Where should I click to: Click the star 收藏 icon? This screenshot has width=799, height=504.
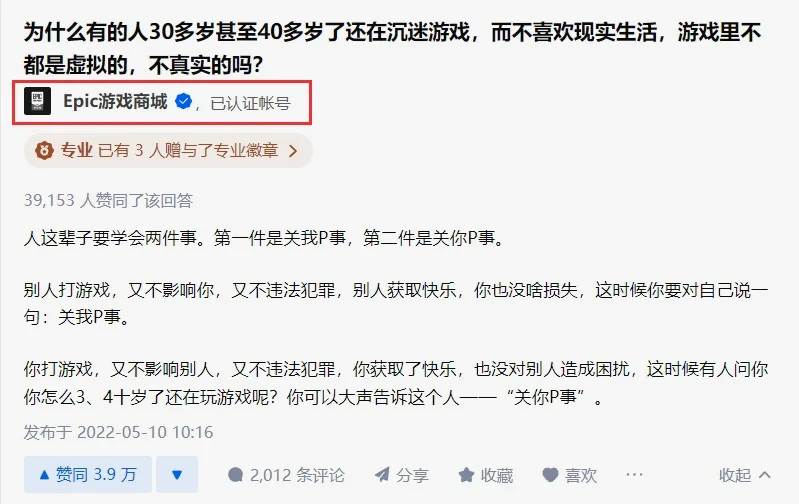point(466,475)
